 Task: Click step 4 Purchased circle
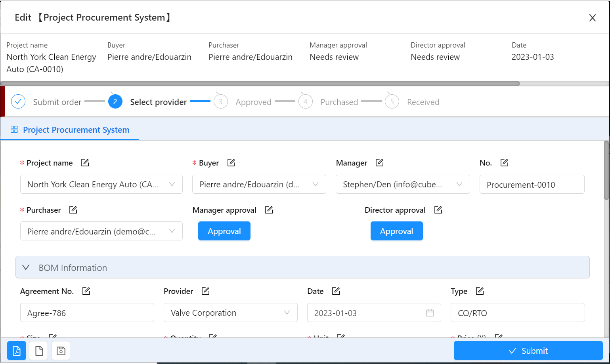point(306,101)
